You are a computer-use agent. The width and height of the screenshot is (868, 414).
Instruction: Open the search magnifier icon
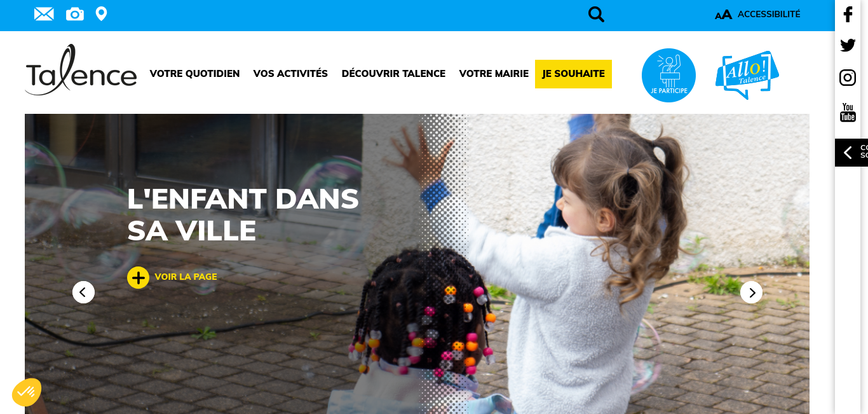pyautogui.click(x=596, y=15)
